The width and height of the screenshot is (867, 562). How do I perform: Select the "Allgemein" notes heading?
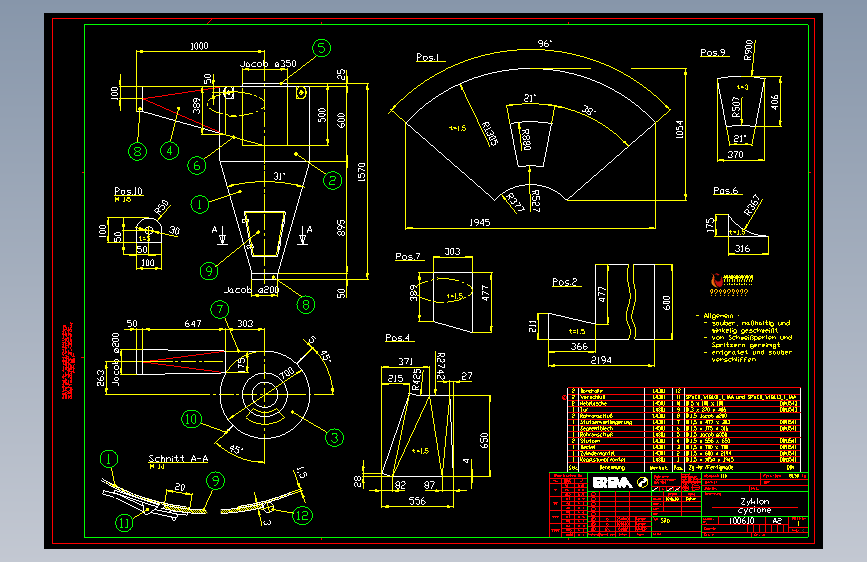719,316
